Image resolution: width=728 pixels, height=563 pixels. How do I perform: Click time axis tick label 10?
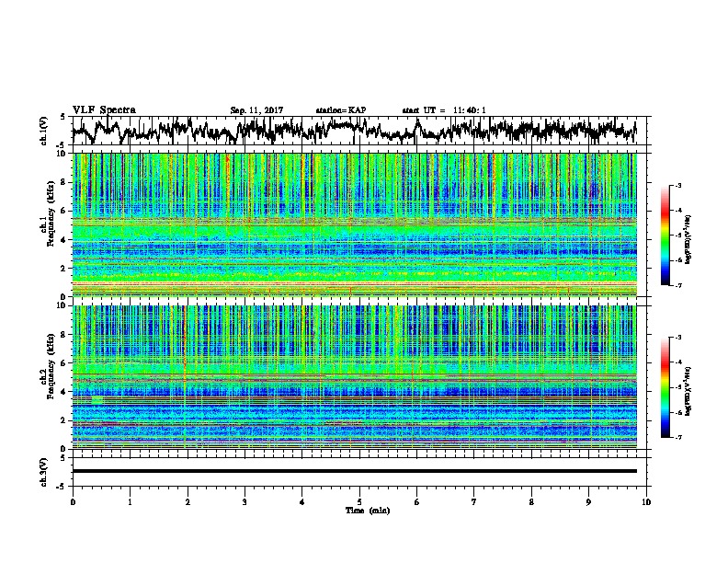646,502
